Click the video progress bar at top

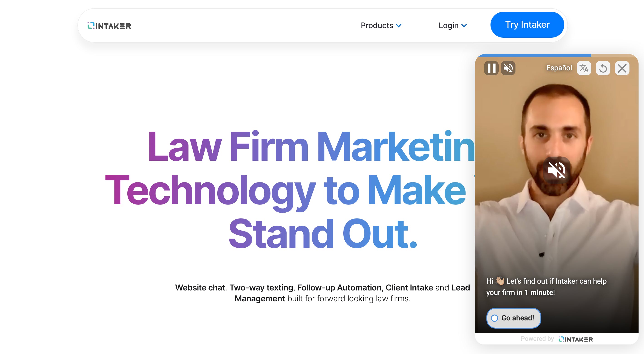click(557, 55)
